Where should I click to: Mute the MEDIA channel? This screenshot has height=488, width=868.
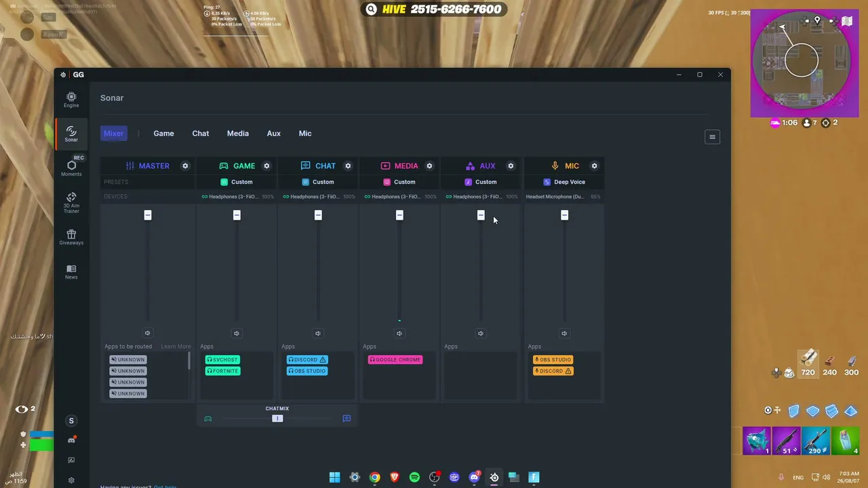(399, 333)
